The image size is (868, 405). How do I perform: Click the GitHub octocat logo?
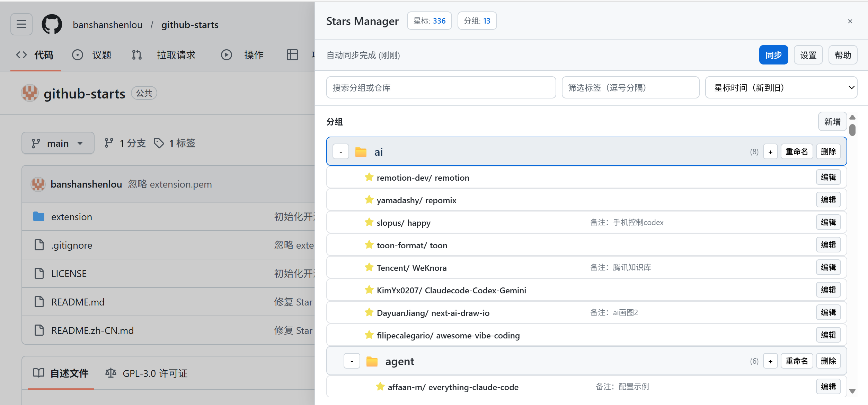coord(52,24)
